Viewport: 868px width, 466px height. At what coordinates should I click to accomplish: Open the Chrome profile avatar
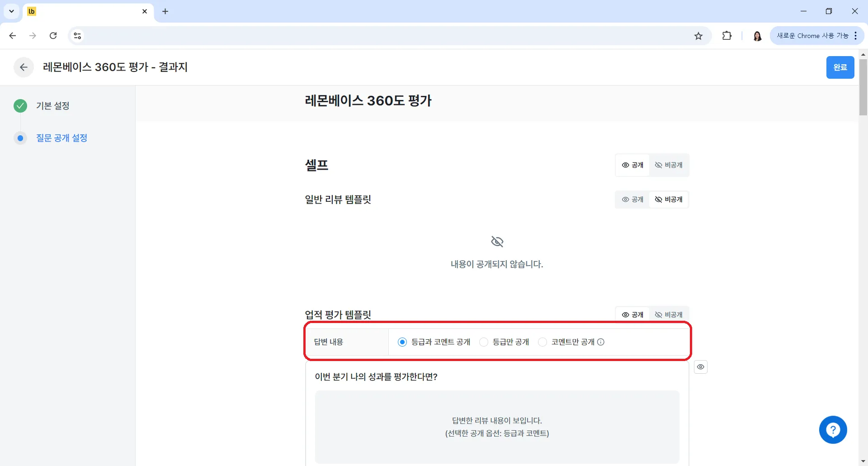pos(757,36)
